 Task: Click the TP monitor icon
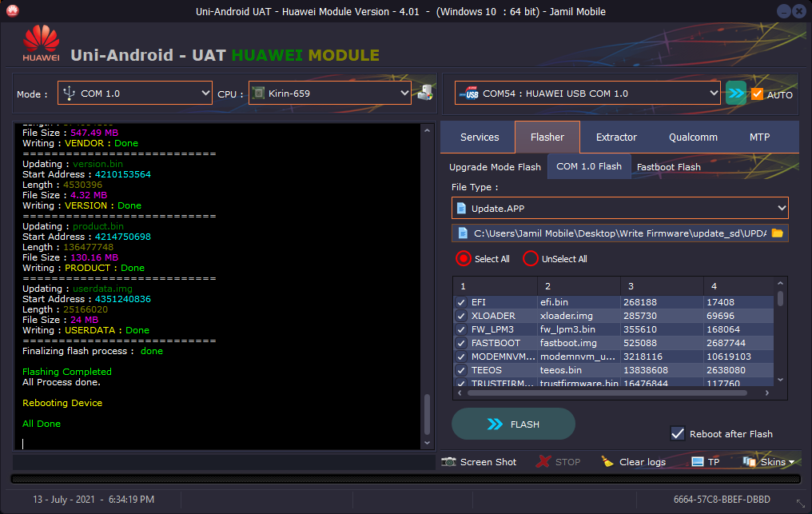click(698, 462)
